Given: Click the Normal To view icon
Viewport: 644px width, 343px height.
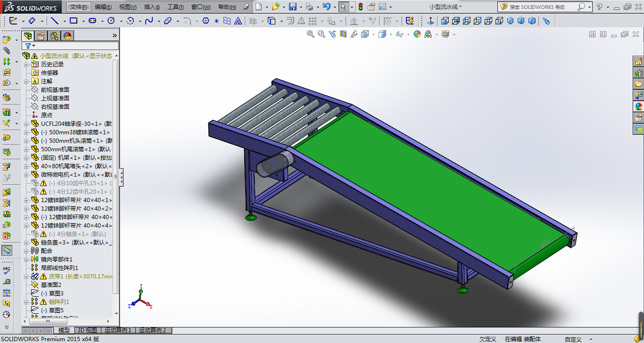Looking at the screenshot, I should (x=431, y=21).
